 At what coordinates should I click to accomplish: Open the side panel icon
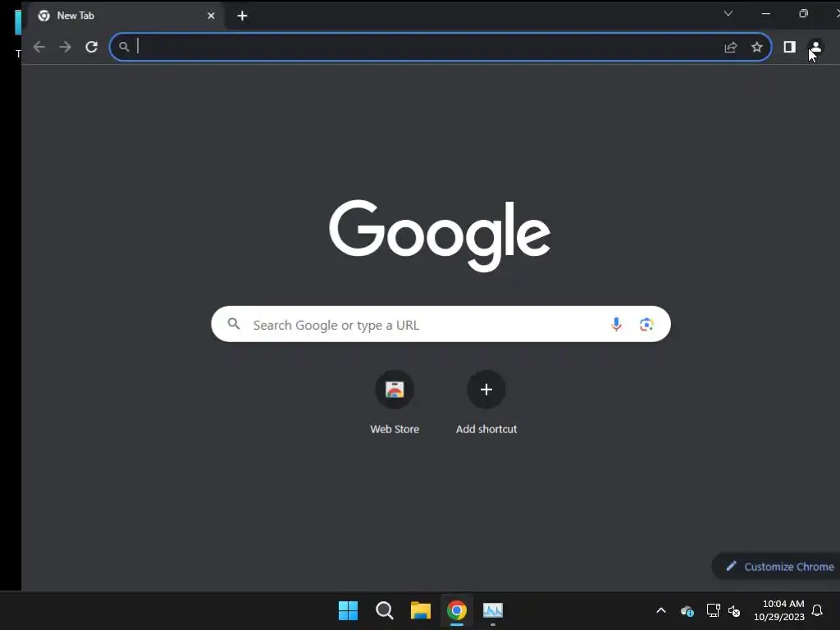790,47
